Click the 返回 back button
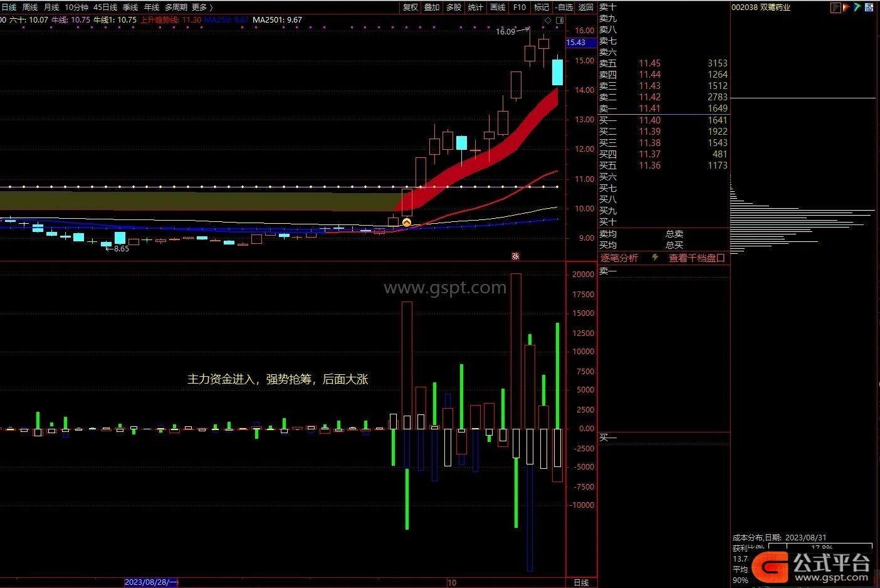The height and width of the screenshot is (588, 880). [x=586, y=7]
